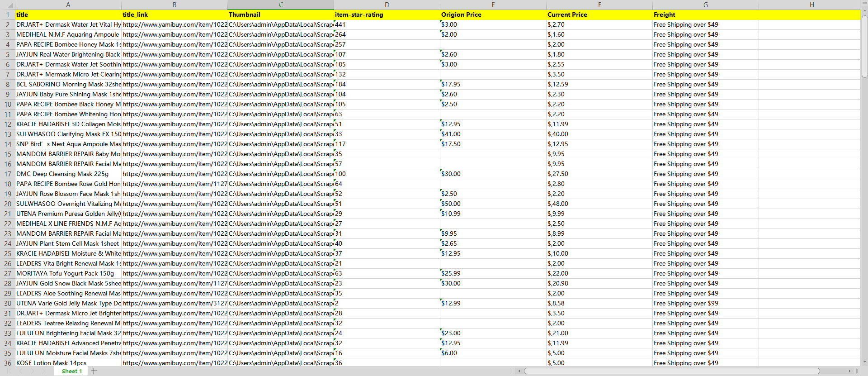Select column F header
868x376 pixels.
point(599,5)
